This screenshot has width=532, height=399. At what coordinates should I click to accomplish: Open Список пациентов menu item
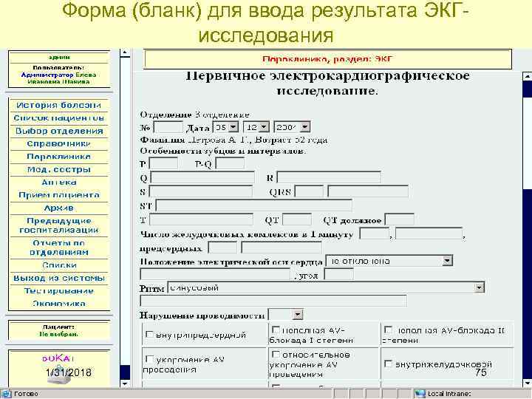(58, 118)
